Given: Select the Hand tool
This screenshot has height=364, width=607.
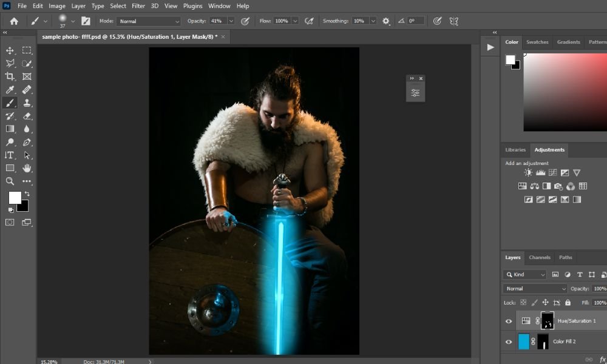Looking at the screenshot, I should pos(27,168).
